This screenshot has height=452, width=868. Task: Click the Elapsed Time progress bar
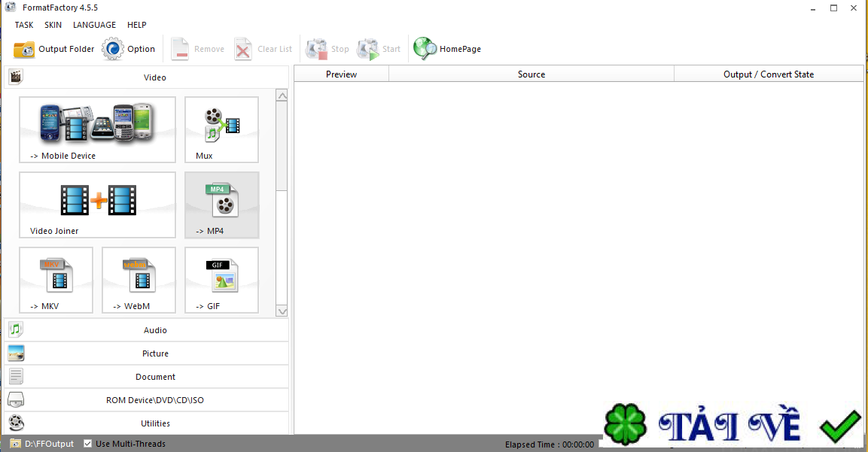[x=550, y=444]
